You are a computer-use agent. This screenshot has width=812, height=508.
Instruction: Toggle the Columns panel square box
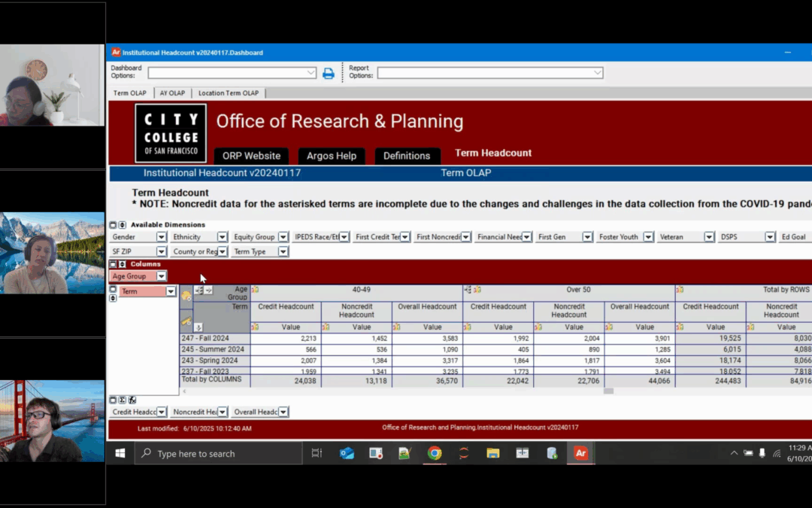click(113, 264)
